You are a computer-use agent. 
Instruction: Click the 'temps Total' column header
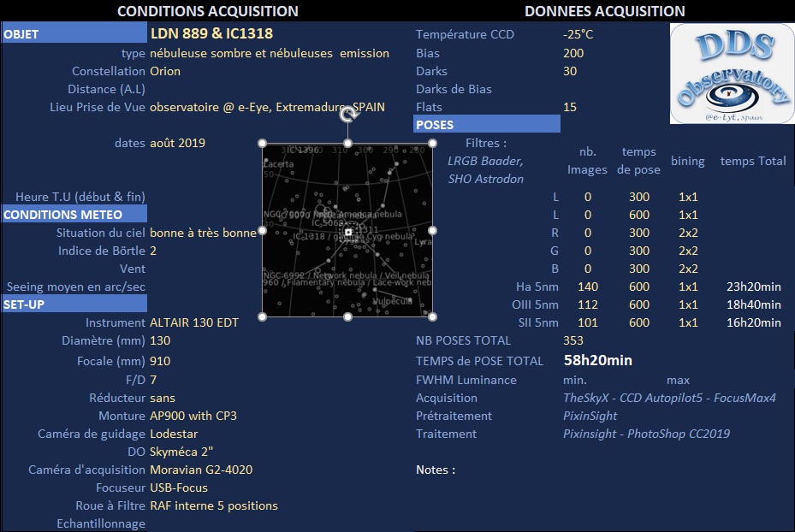point(753,161)
